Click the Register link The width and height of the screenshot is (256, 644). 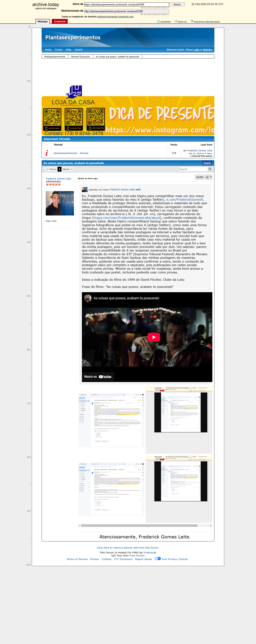[x=207, y=50]
